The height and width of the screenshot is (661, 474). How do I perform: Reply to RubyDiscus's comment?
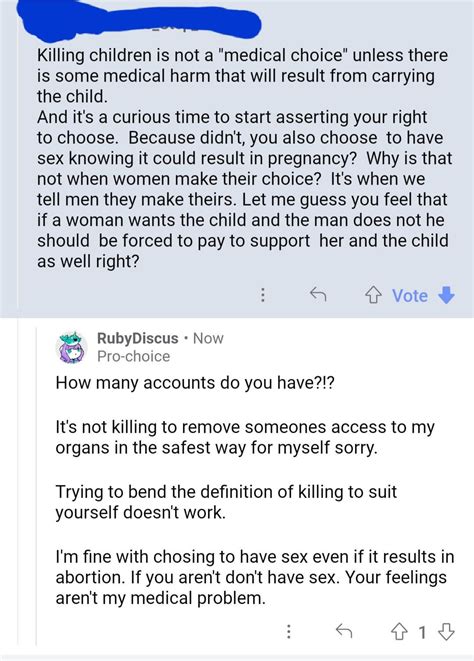click(x=344, y=631)
